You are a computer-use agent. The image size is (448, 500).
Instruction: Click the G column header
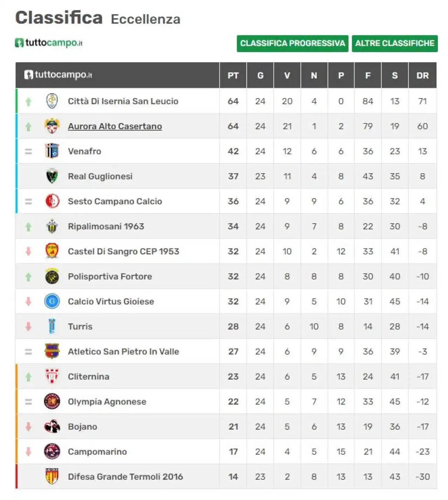tap(260, 75)
